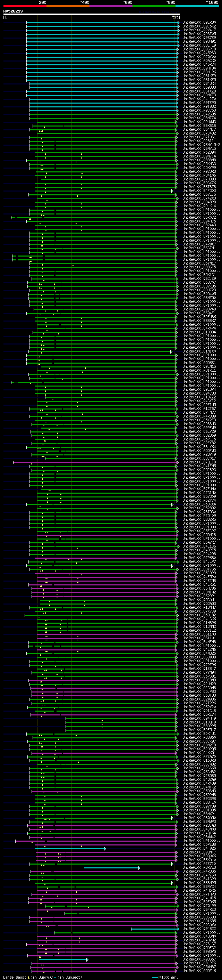Viewport: 222px width, 980px height.
Task: Select hit label UniRef100_Q4E5P0
Action: [199, 577]
